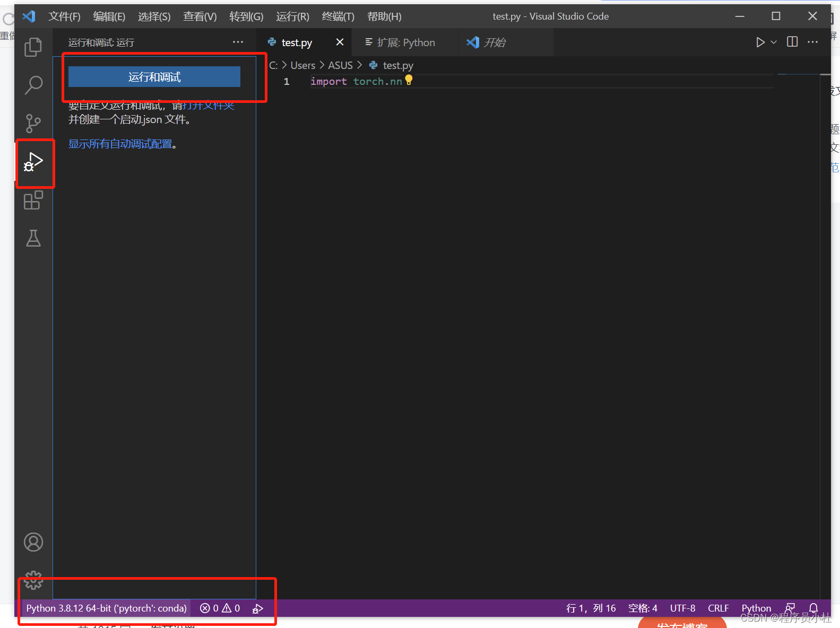This screenshot has height=628, width=840.
Task: Open editor More Actions ellipsis
Action: pyautogui.click(x=812, y=42)
